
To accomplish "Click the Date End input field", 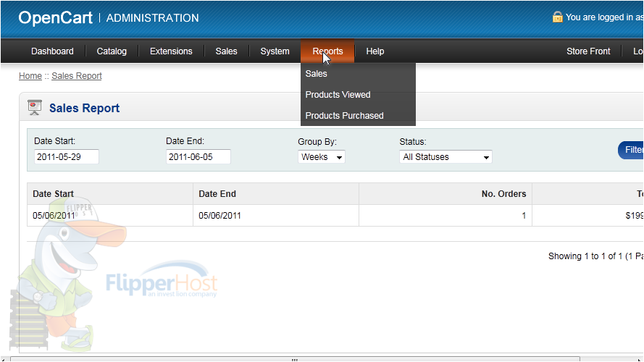I will coord(198,157).
